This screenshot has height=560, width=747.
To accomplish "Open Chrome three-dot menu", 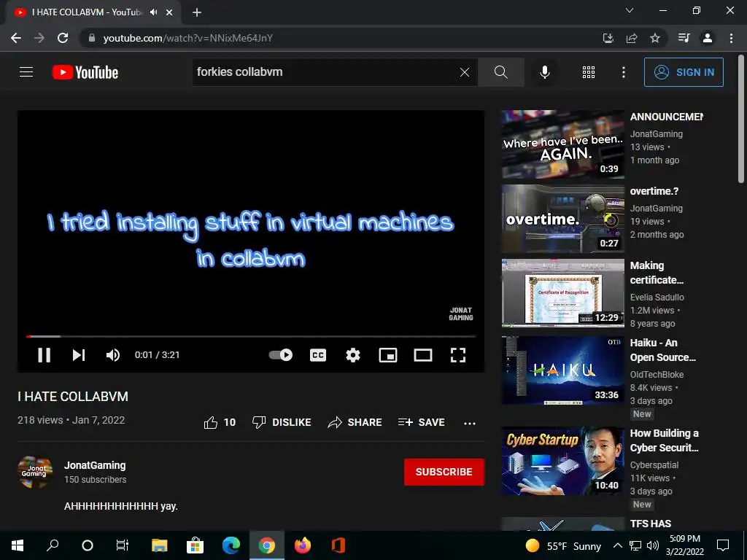I will [x=731, y=38].
